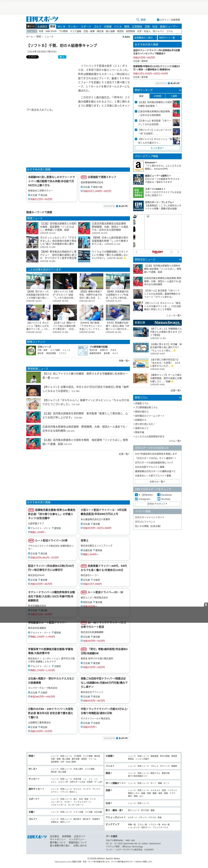Share the article with the X ポスト button
The image size is (208, 868).
point(32,57)
